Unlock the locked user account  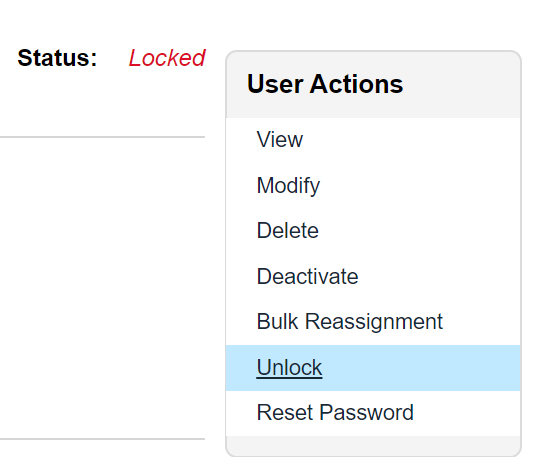click(x=289, y=367)
